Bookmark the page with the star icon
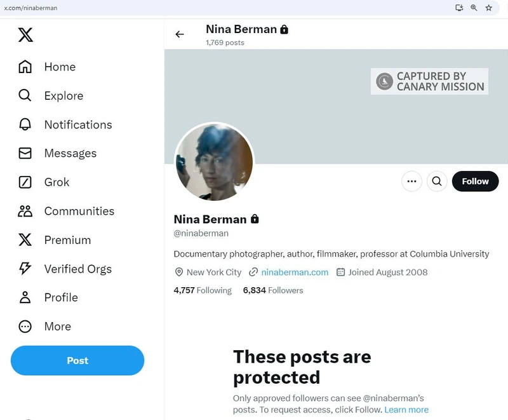The image size is (508, 420). click(x=489, y=8)
